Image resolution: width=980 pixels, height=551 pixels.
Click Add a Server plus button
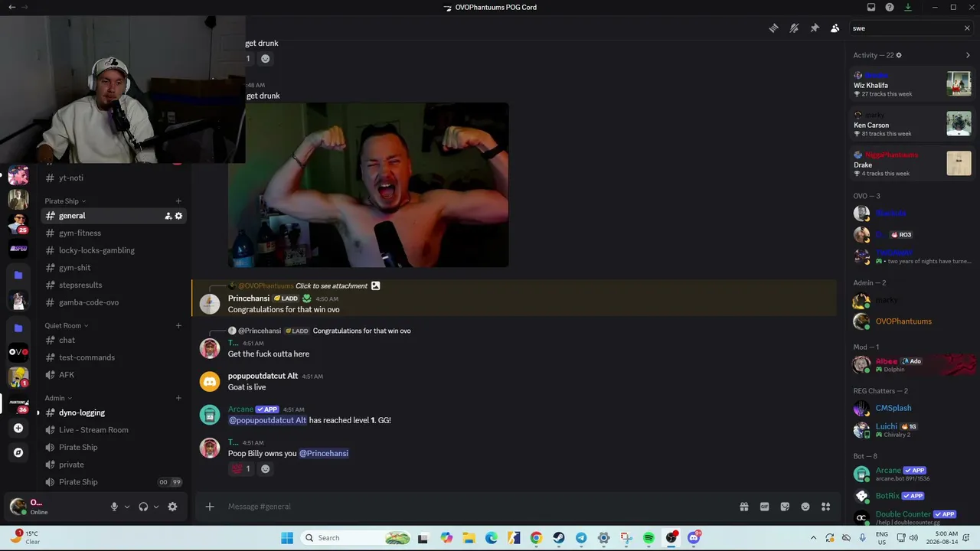click(18, 429)
